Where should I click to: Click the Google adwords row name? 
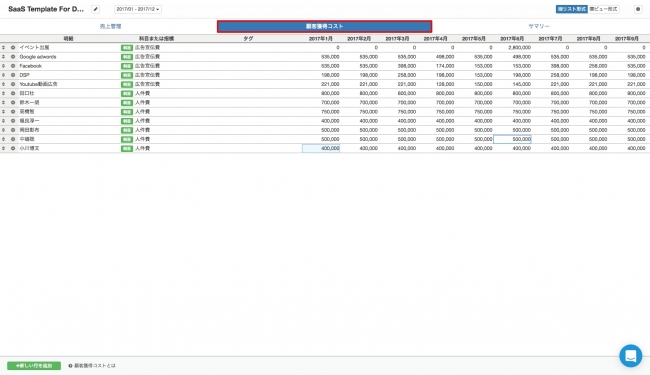(38, 57)
